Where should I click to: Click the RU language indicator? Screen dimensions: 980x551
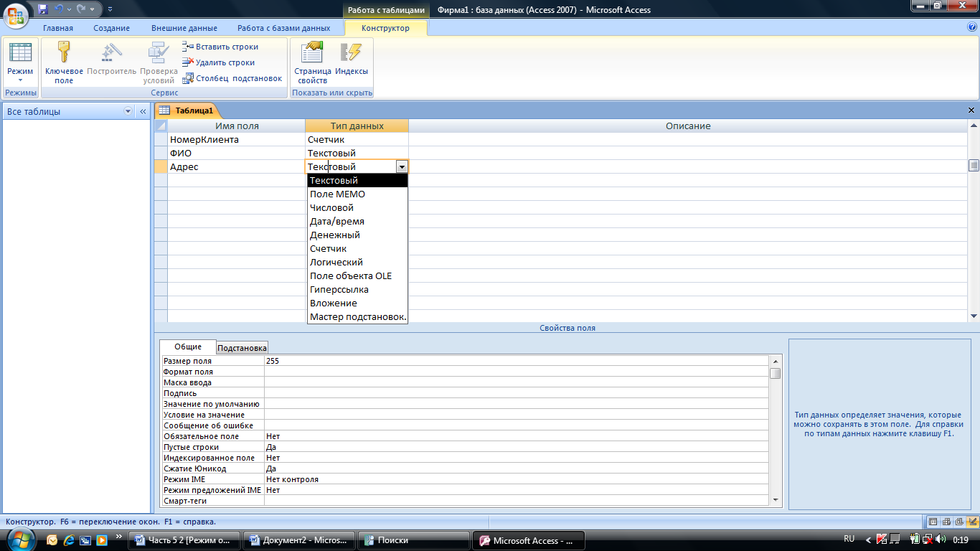point(849,539)
